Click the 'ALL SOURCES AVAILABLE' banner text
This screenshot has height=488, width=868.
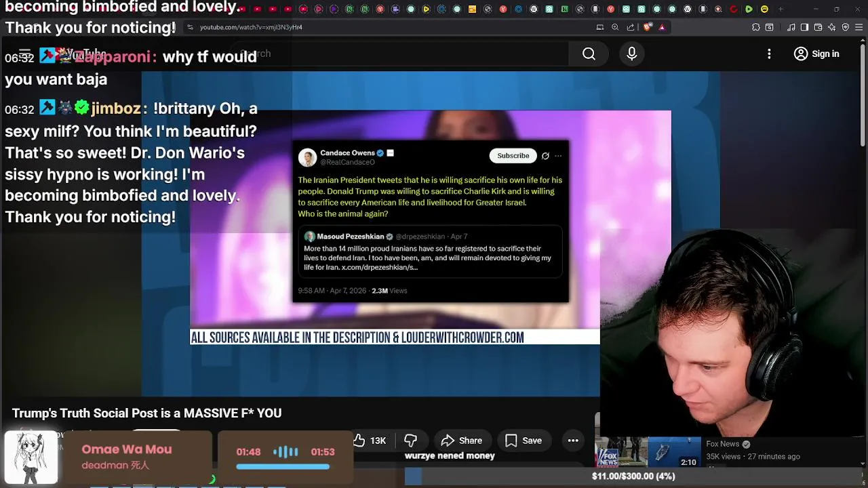(357, 338)
